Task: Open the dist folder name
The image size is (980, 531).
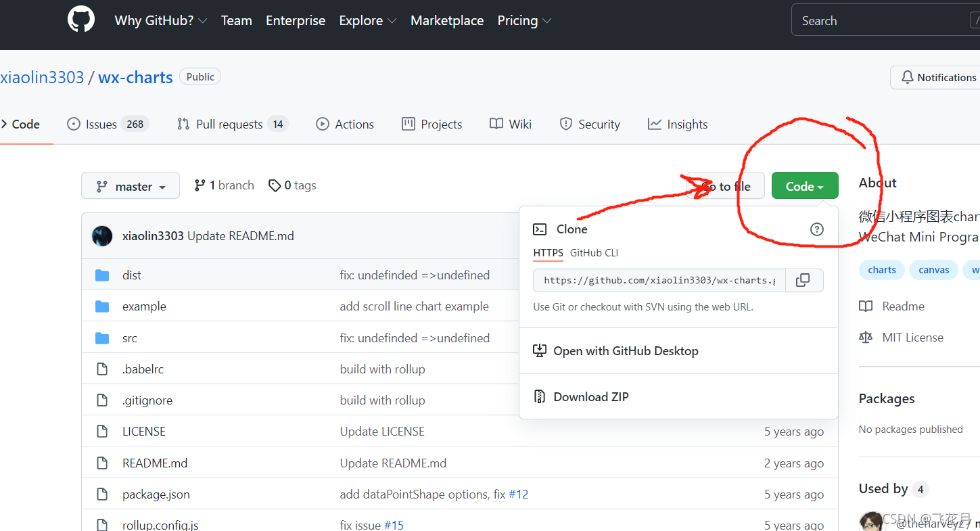Action: [x=132, y=275]
